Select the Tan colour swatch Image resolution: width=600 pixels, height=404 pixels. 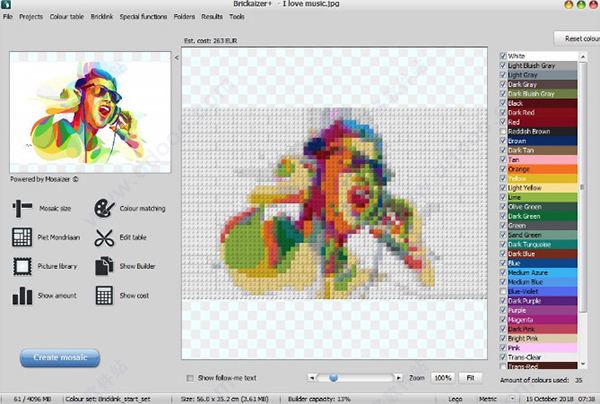point(542,160)
